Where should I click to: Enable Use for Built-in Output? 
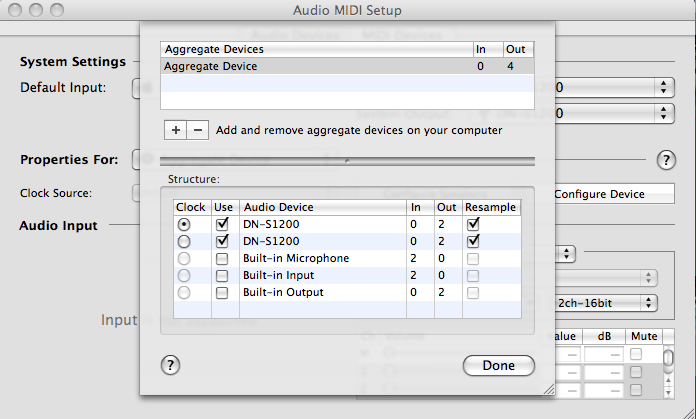pyautogui.click(x=222, y=293)
